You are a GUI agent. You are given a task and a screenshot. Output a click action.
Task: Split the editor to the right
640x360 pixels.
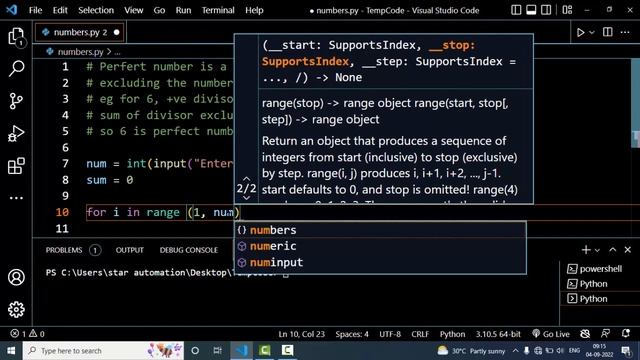pyautogui.click(x=607, y=32)
